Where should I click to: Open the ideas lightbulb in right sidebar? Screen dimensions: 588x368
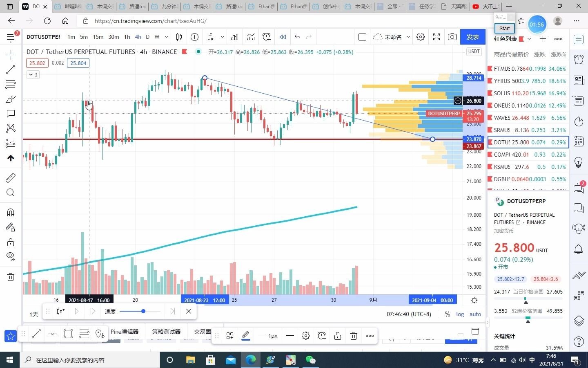[x=579, y=162]
